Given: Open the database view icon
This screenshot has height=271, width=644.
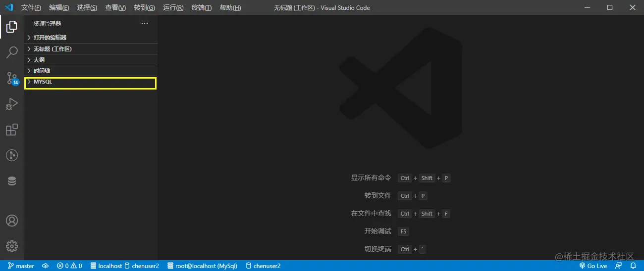Looking at the screenshot, I should (12, 181).
